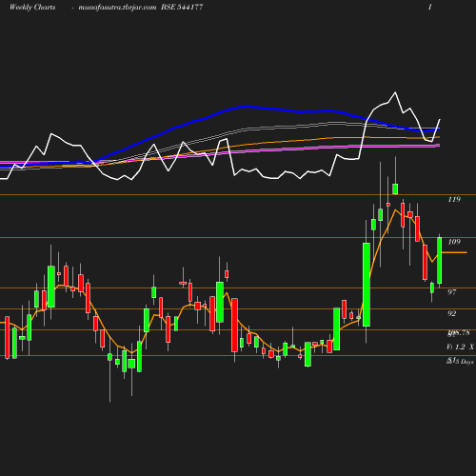The height and width of the screenshot is (476, 476).
Task: Click the 'BSE 544177' symbol text
Action: (x=182, y=8)
